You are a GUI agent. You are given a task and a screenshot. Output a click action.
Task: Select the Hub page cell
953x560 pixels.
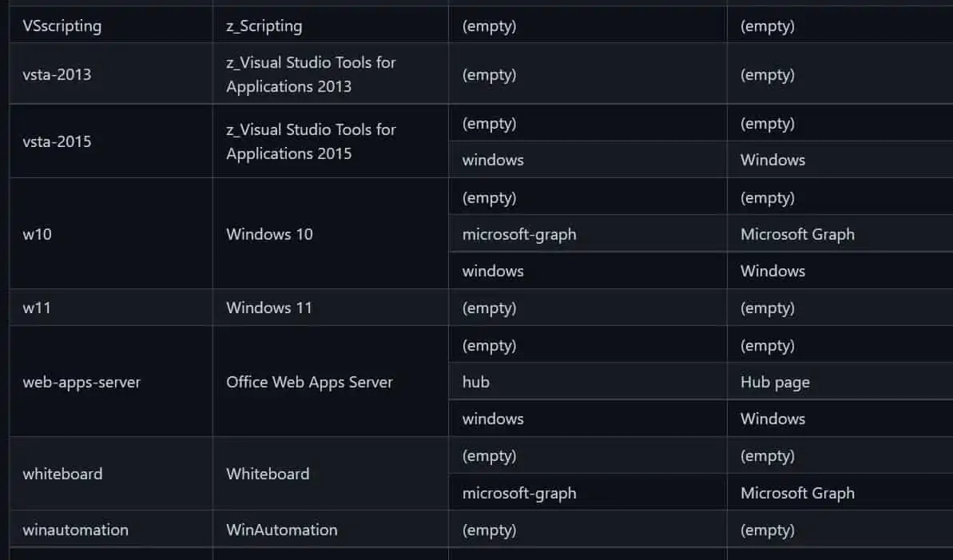tap(775, 382)
